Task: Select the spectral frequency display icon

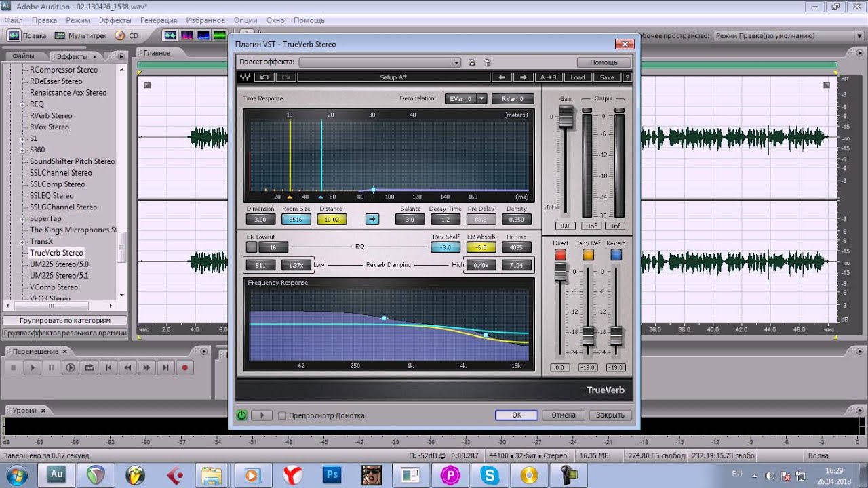Action: 186,35
